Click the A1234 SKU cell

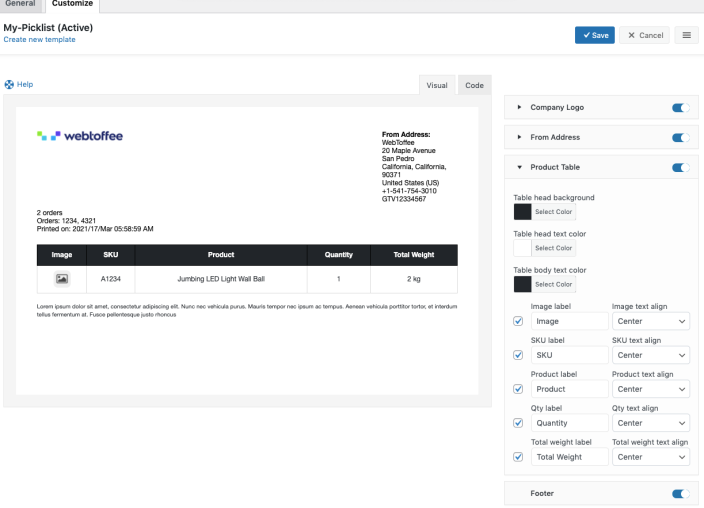tap(110, 279)
